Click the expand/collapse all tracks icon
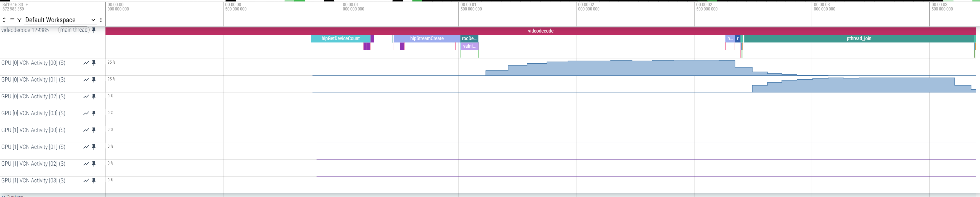980x197 pixels. (4, 20)
